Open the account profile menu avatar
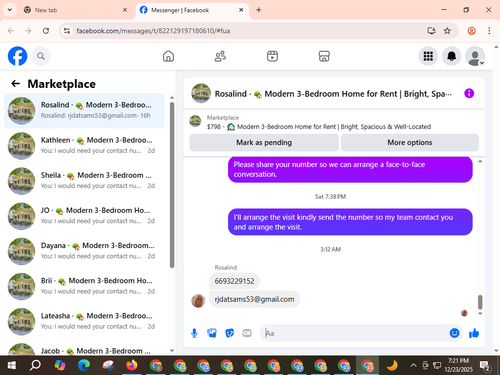This screenshot has height=375, width=500. (475, 56)
